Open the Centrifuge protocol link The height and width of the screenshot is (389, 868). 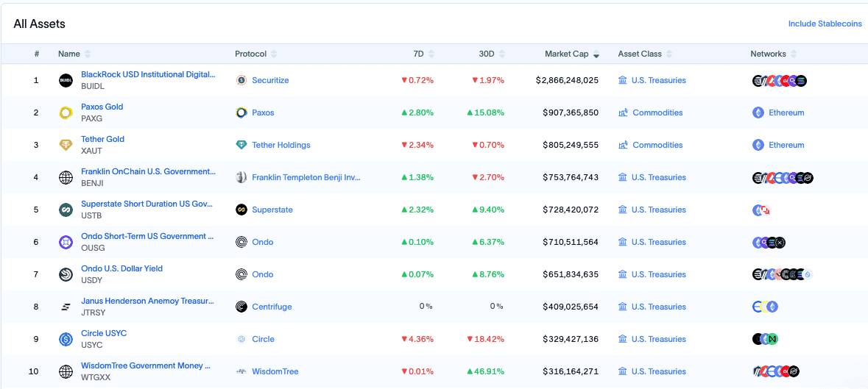click(x=272, y=307)
